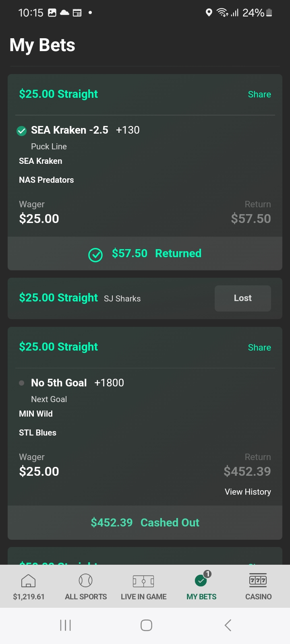Open the Live In Game field icon
290x644 pixels.
point(143,581)
